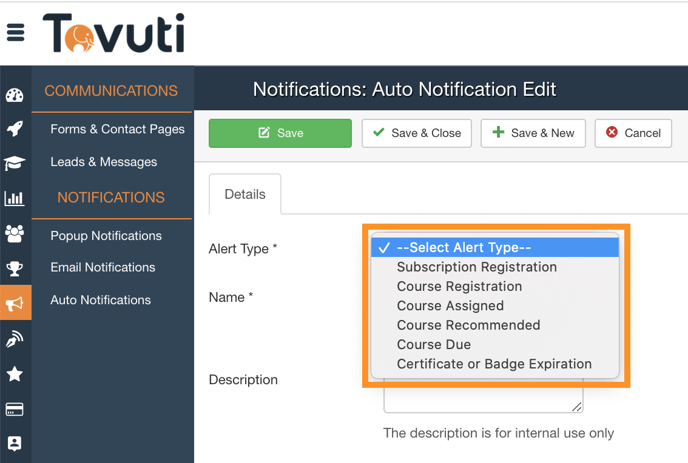Click the users group sidebar icon
688x463 pixels.
click(x=15, y=233)
